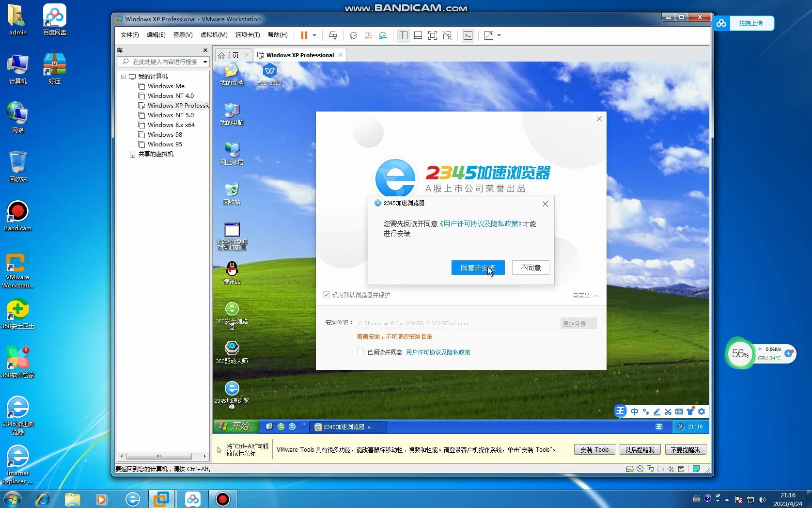The width and height of the screenshot is (812, 508).
Task: Select Windows NT 4.0 in the library
Action: pyautogui.click(x=171, y=96)
